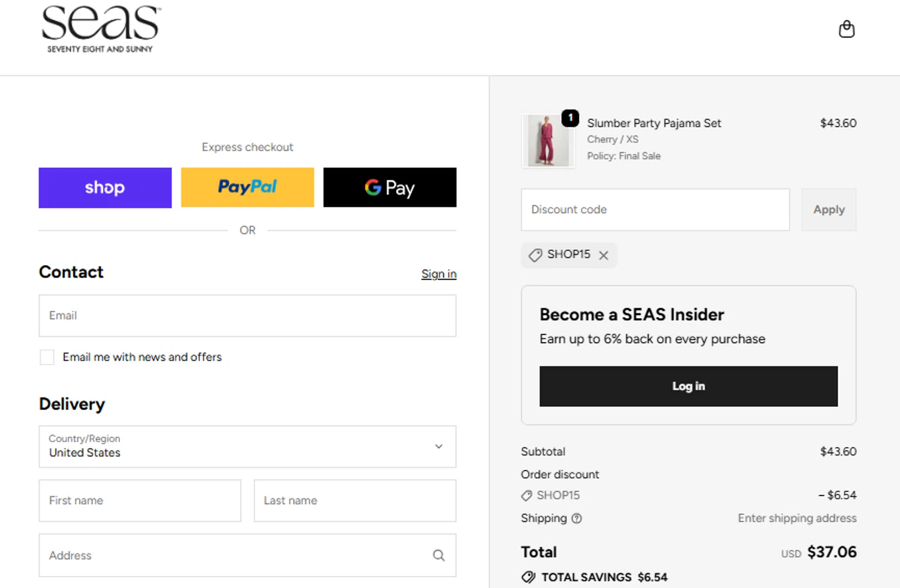Remove the SHOP15 discount code tag
Screen dimensions: 900x588
tap(604, 255)
